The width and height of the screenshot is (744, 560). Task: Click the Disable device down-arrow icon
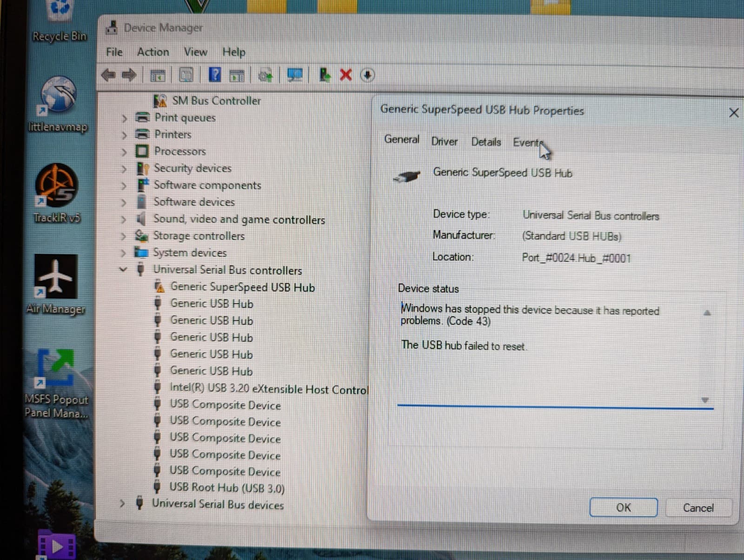click(367, 75)
